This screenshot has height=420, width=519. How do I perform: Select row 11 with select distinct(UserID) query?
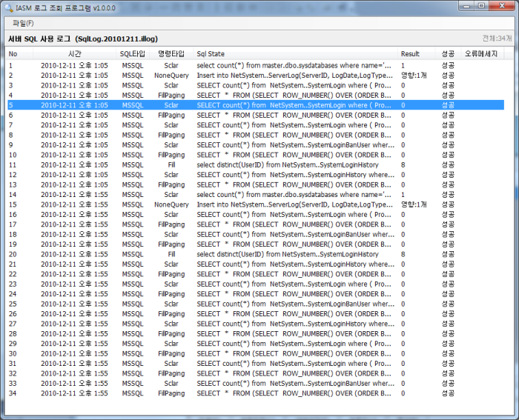[x=222, y=164]
